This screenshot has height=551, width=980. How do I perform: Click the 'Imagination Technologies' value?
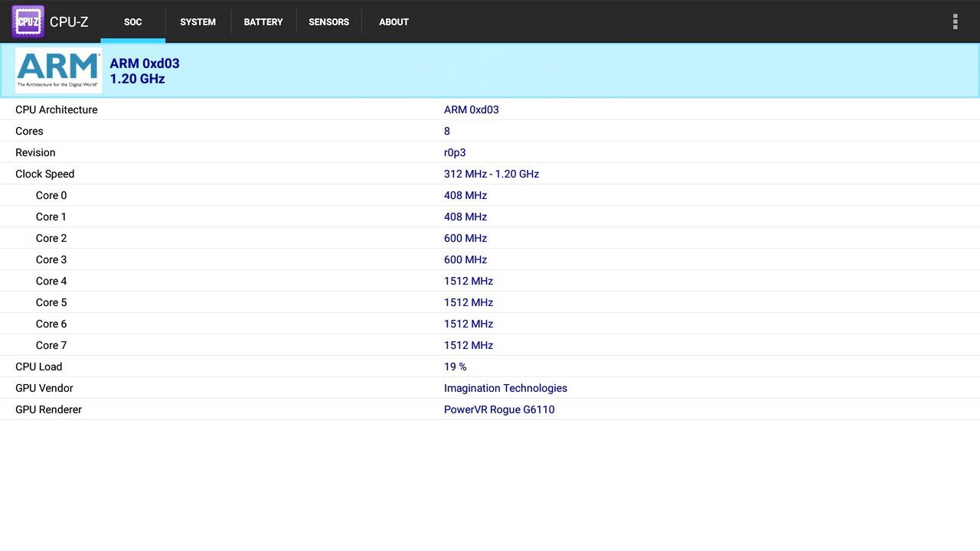(x=505, y=388)
